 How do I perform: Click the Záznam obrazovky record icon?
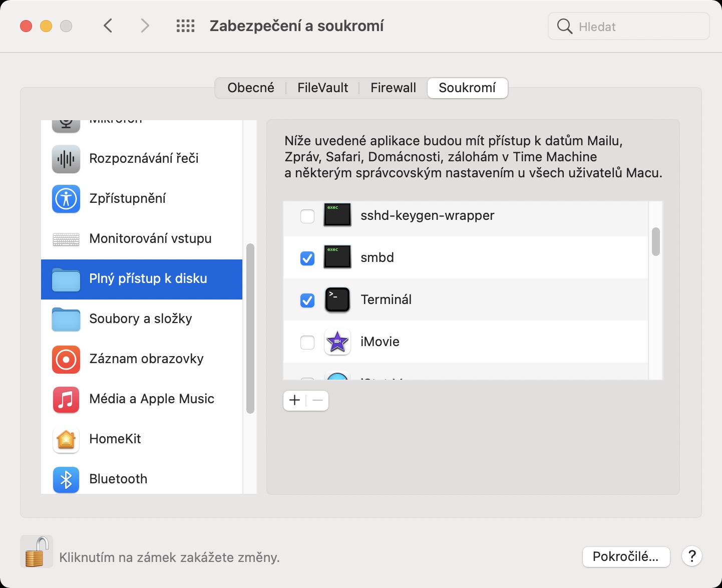(x=66, y=359)
